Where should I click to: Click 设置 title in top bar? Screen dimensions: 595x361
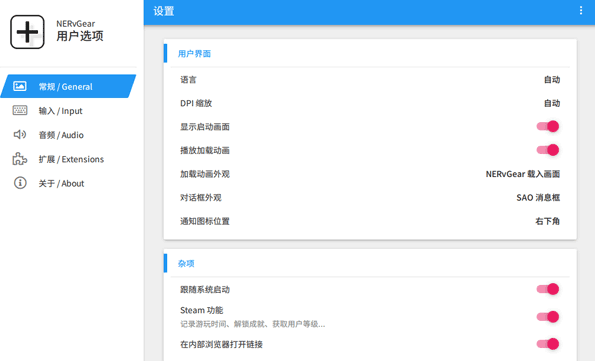coord(164,11)
